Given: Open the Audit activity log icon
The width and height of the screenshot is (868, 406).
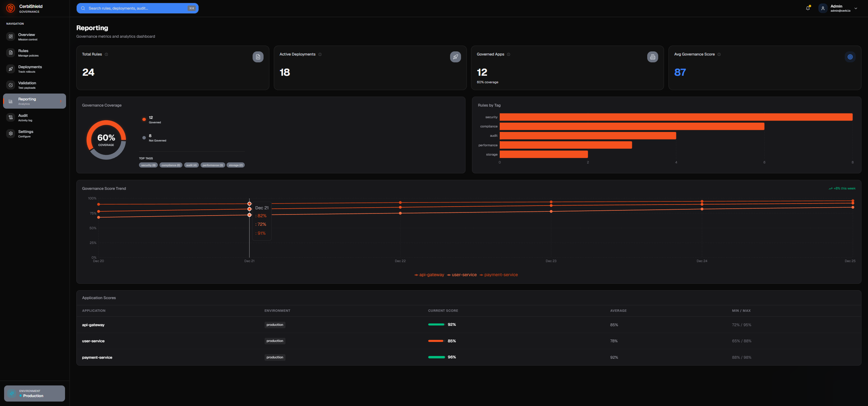Looking at the screenshot, I should coord(11,117).
